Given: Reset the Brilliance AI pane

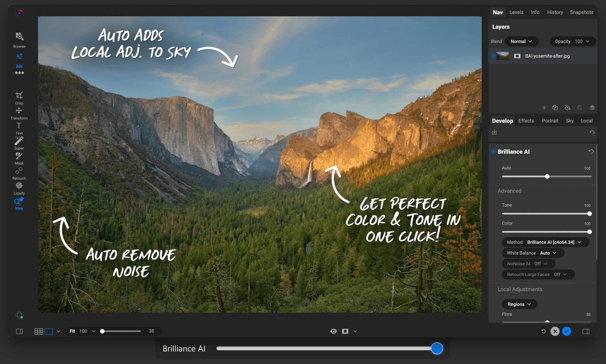Looking at the screenshot, I should coord(591,151).
